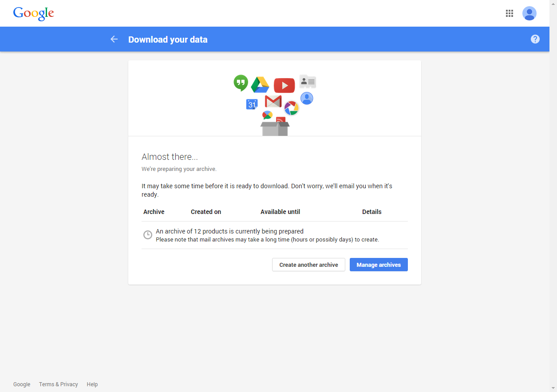Viewport: 557px width, 392px height.
Task: Click the clock icon beside the archive status
Action: [x=148, y=235]
